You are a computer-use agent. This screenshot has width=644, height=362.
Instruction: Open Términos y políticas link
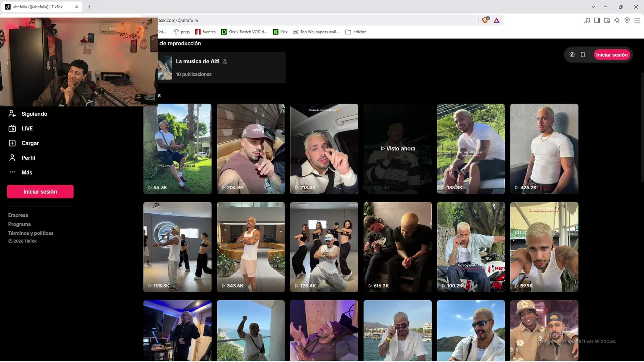pos(31,233)
